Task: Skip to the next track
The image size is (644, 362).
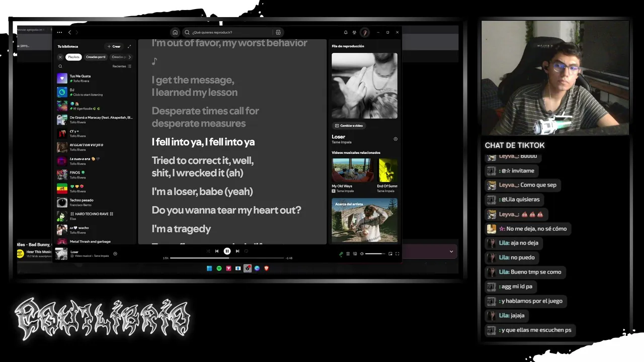Action: [237, 251]
